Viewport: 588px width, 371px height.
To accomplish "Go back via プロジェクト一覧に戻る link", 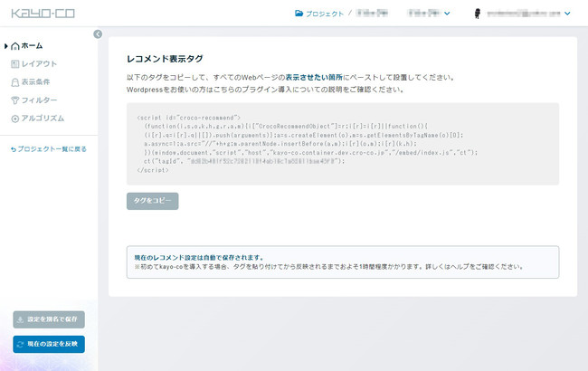I will tap(47, 148).
